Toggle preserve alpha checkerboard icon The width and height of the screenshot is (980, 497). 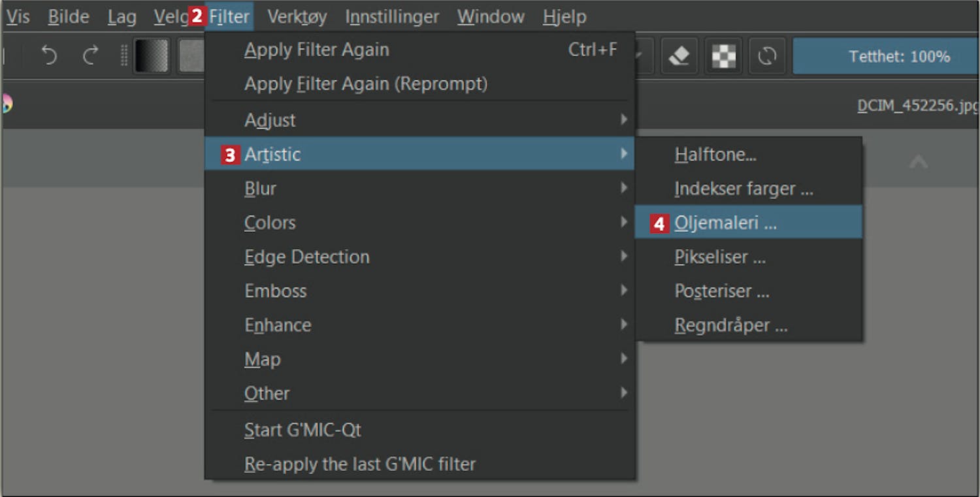point(723,56)
